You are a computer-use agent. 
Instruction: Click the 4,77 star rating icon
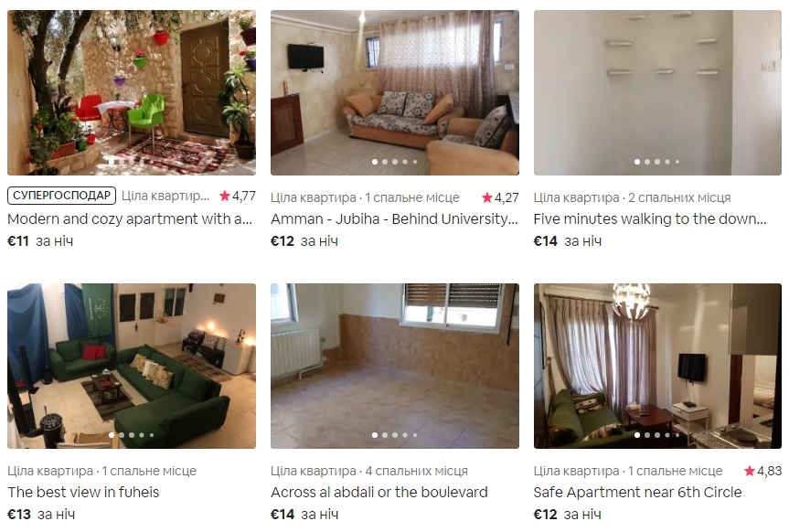pyautogui.click(x=224, y=196)
